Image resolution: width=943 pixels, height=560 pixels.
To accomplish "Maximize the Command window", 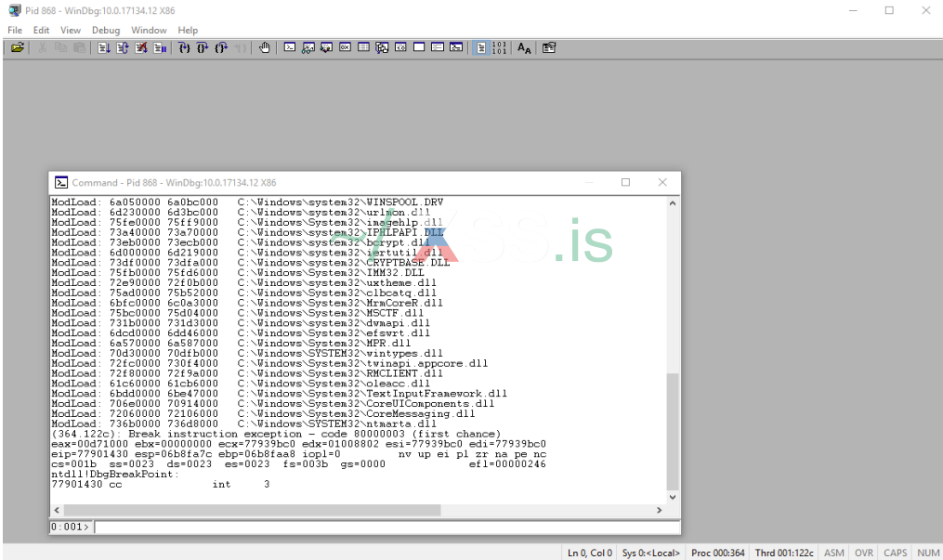I will (625, 182).
